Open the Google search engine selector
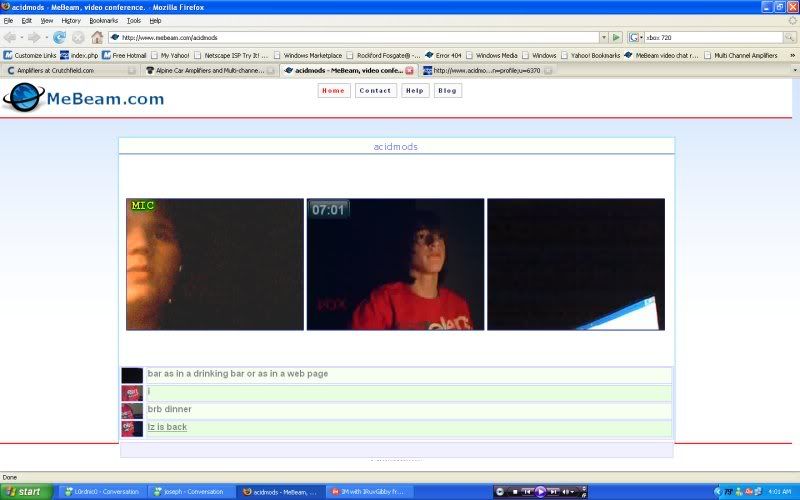Screen dimensions: 800x500 coord(635,37)
